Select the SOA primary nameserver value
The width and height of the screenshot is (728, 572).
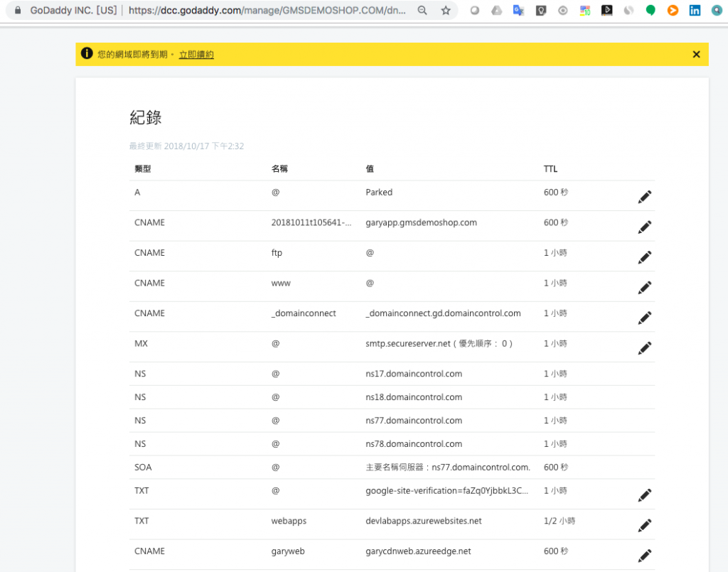click(x=448, y=467)
